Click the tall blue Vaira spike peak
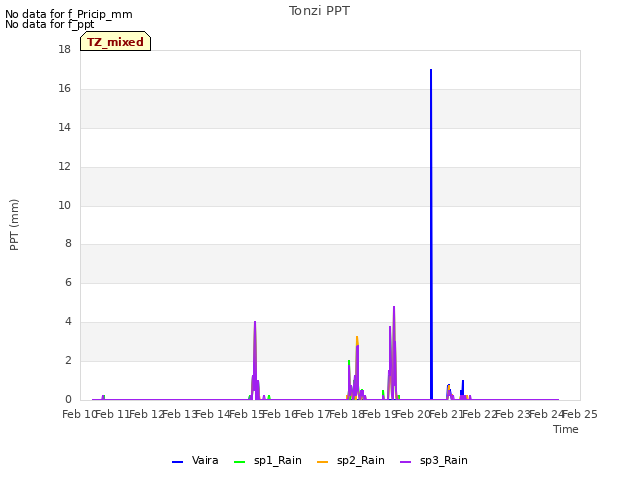 coord(431,70)
